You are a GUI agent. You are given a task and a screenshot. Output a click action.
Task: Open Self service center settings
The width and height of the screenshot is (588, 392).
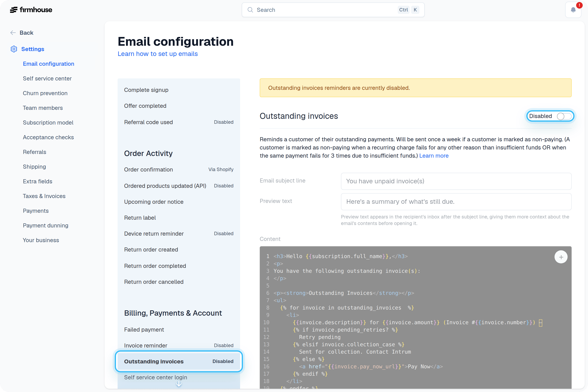pos(47,78)
